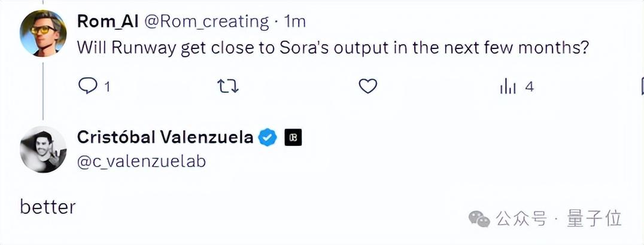This screenshot has height=245, width=644.
Task: Click the reply speech bubble icon
Action: 88,87
